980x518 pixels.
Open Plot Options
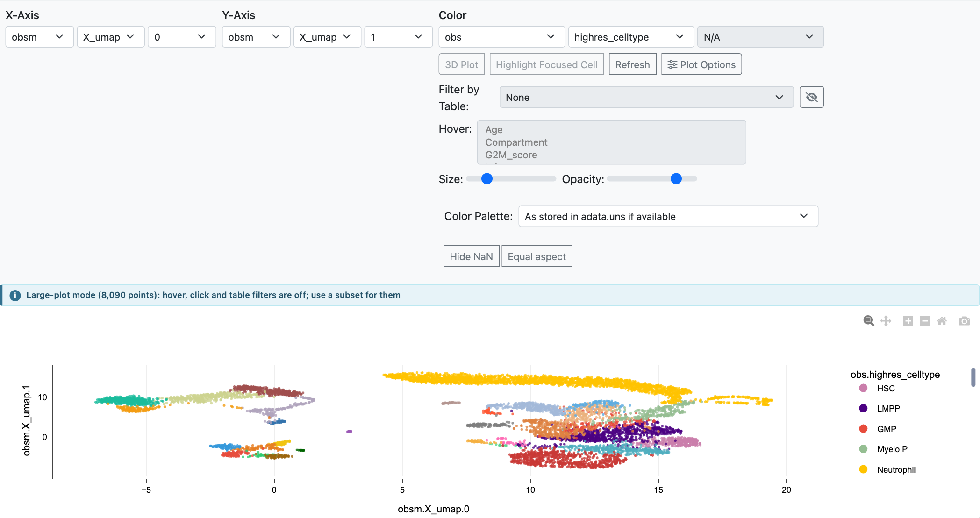click(701, 64)
